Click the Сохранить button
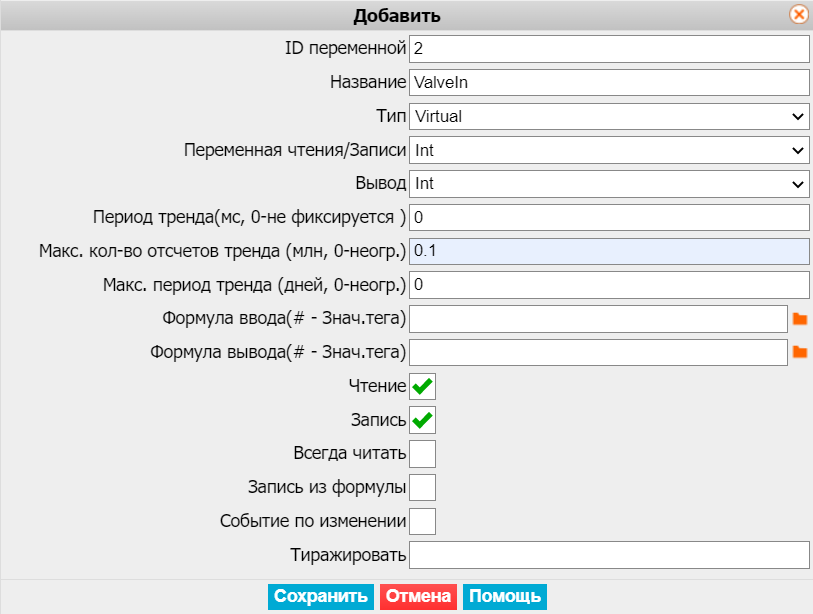Screen dimensions: 813x614 point(321,596)
